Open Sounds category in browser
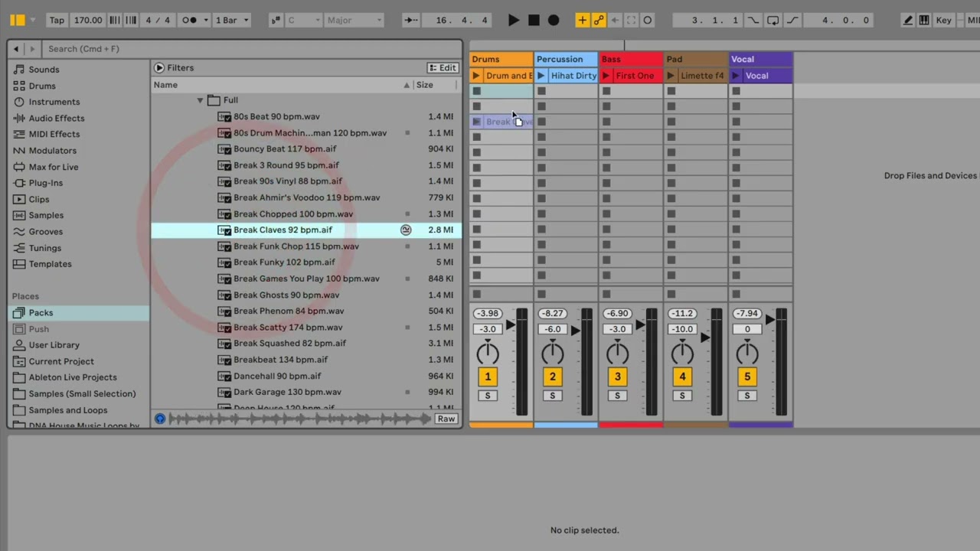This screenshot has width=980, height=551. 44,70
